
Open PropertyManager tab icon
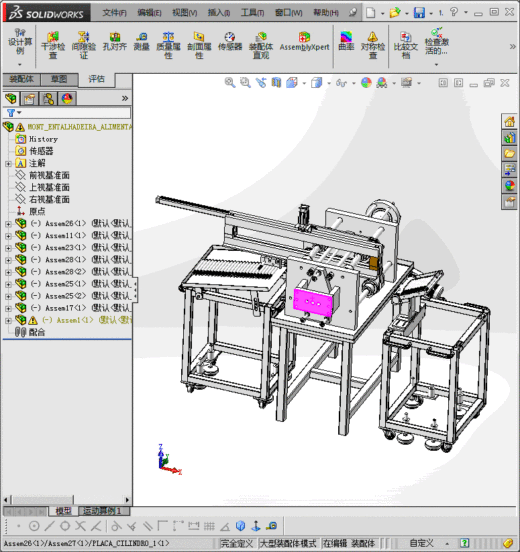click(x=30, y=99)
